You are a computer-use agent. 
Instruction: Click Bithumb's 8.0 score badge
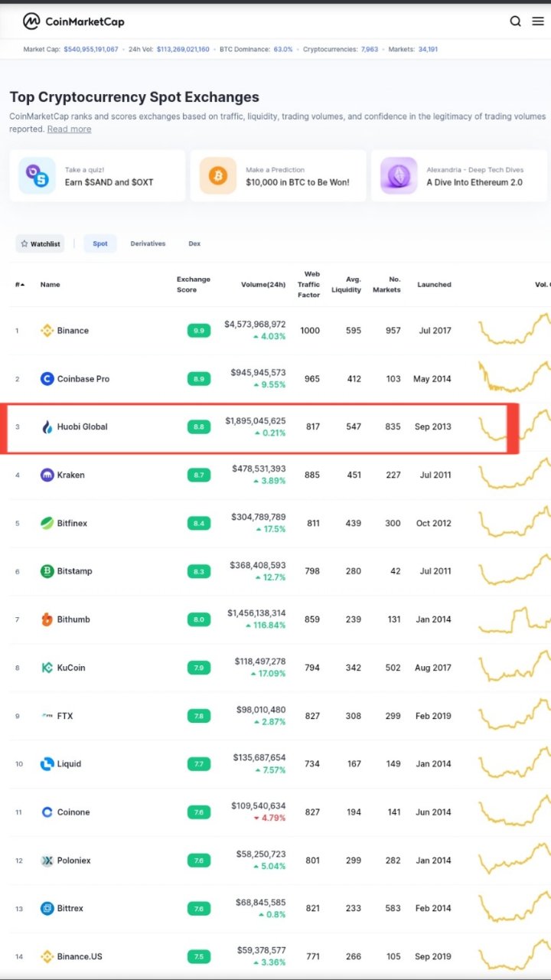[199, 619]
